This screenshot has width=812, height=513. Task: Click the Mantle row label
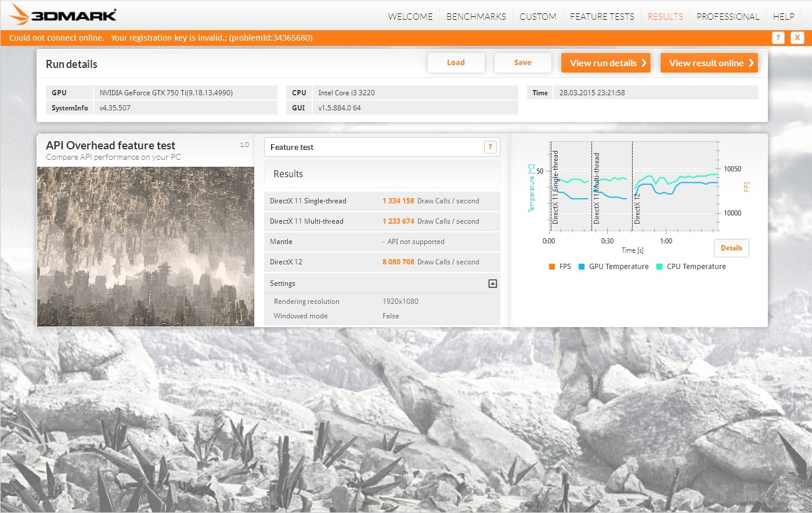[281, 242]
